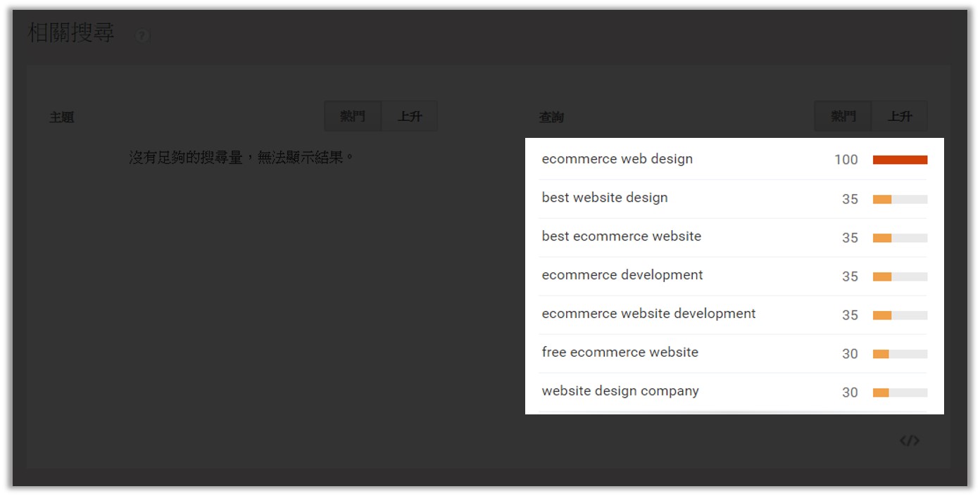The width and height of the screenshot is (980, 496).
Task: Select the 'ecommerce development' query
Action: pos(622,275)
